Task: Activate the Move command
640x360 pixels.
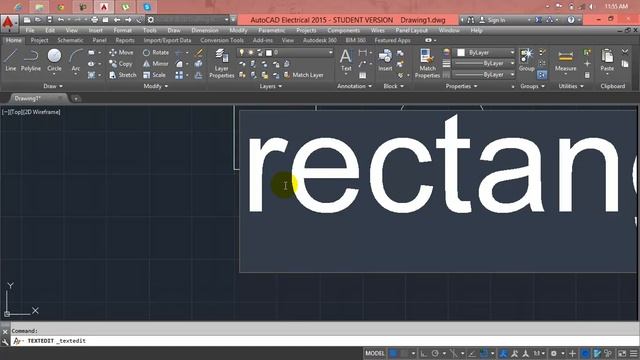Action: 121,53
